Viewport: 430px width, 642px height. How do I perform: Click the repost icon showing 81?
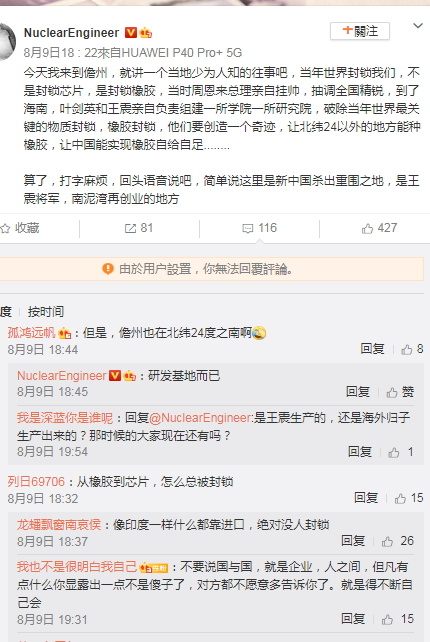pyautogui.click(x=130, y=228)
